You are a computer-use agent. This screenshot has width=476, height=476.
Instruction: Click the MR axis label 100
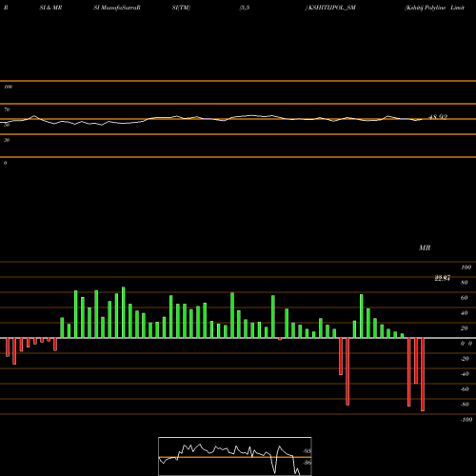pyautogui.click(x=466, y=268)
